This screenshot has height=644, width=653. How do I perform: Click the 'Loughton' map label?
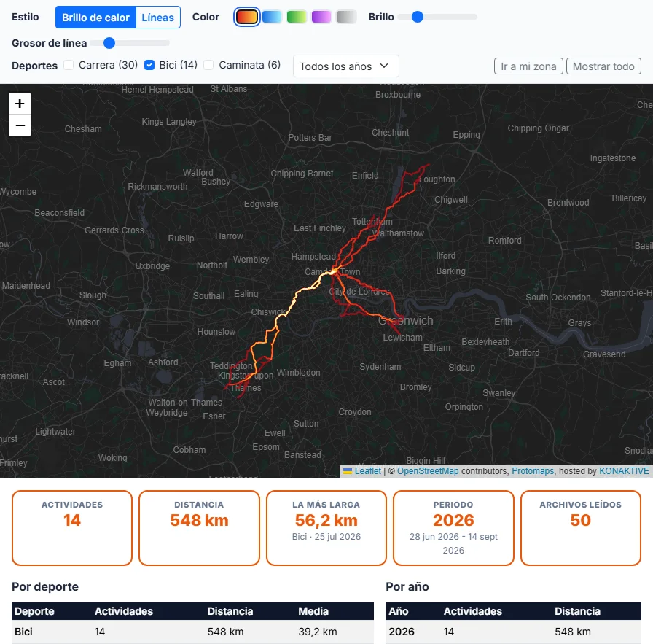(x=437, y=179)
